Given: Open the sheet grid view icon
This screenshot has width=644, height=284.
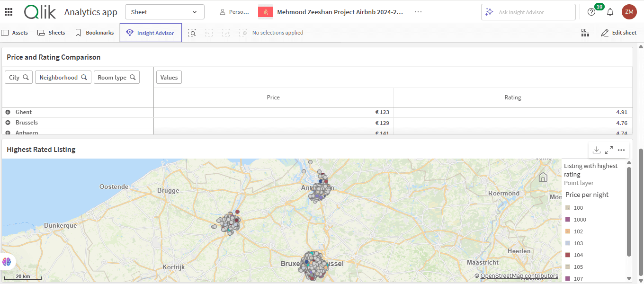Looking at the screenshot, I should [x=585, y=33].
